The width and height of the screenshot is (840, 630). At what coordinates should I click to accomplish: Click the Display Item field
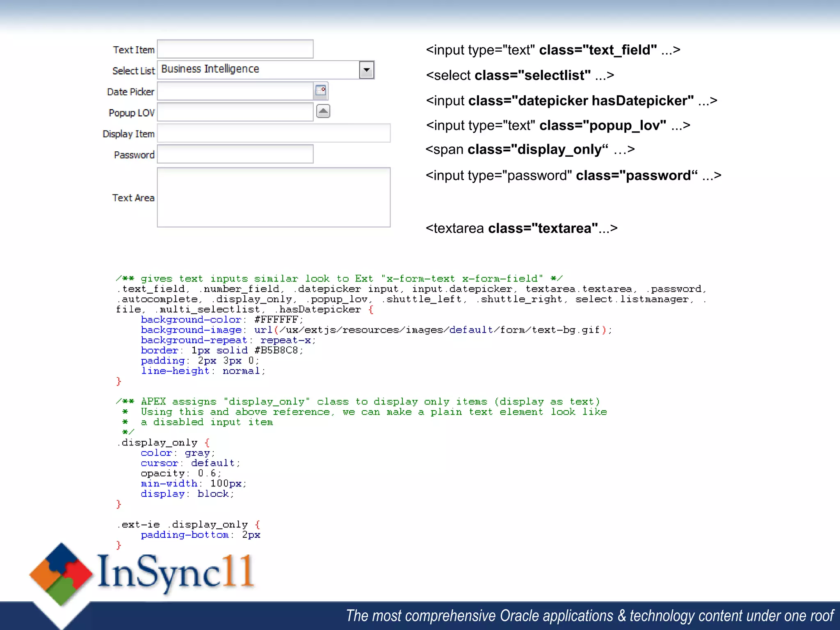tap(274, 133)
